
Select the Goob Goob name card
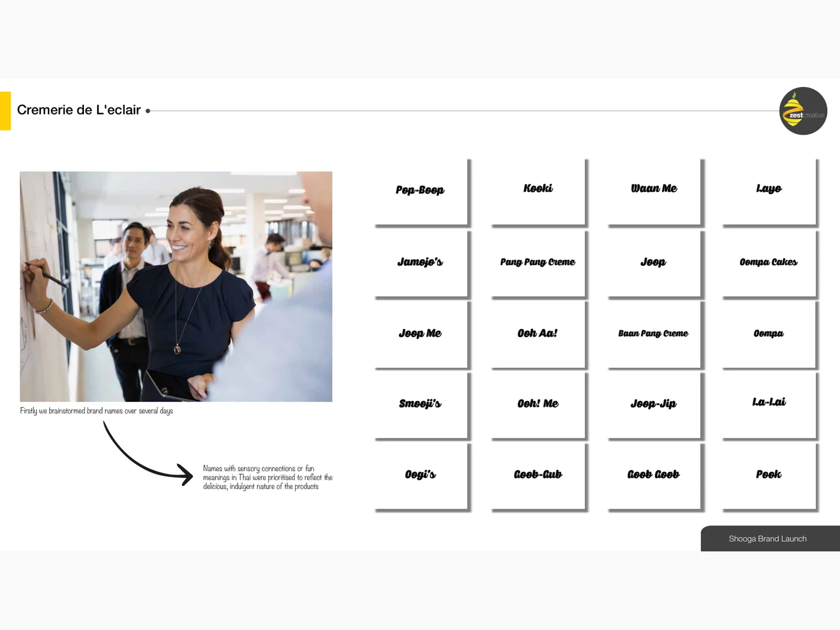pos(655,476)
